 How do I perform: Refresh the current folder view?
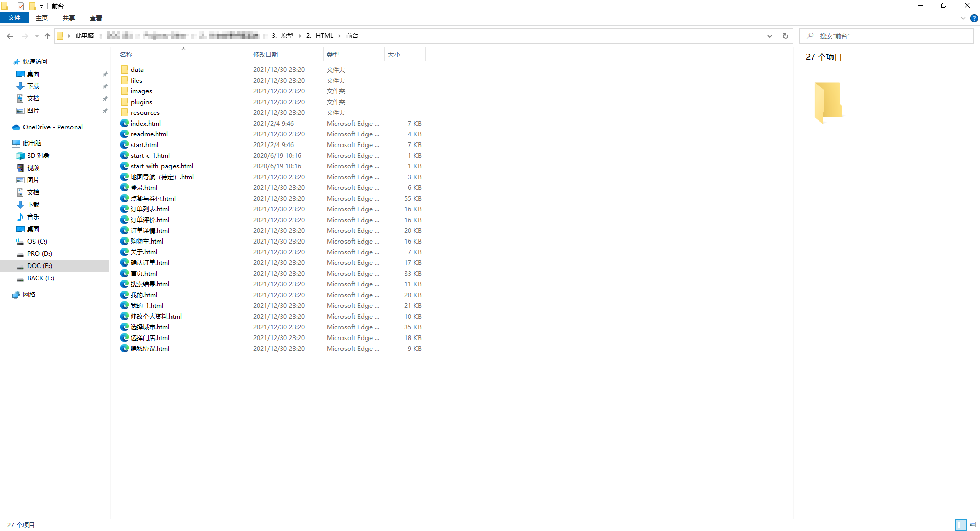786,36
